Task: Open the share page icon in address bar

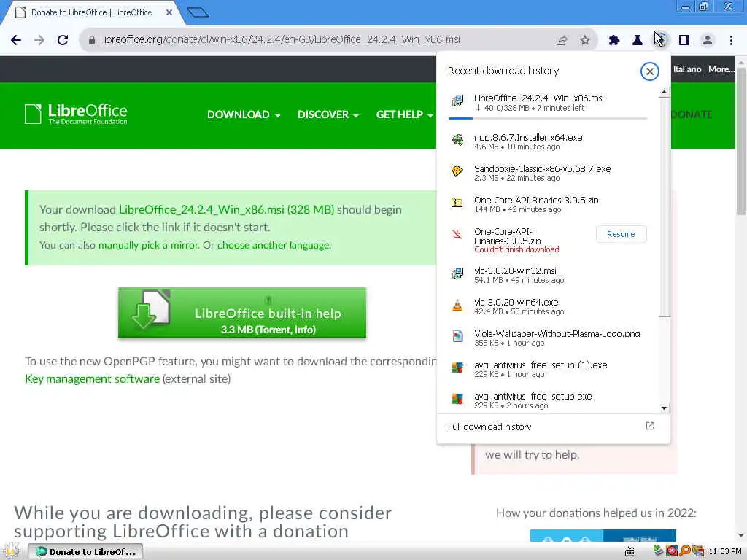Action: [562, 41]
